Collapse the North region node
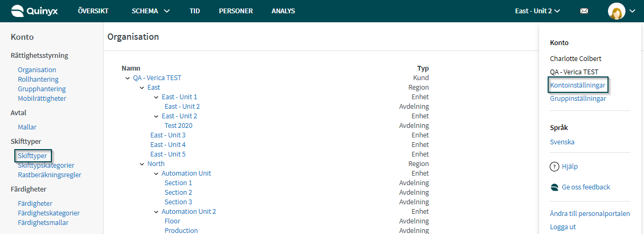The image size is (644, 234). click(x=142, y=164)
